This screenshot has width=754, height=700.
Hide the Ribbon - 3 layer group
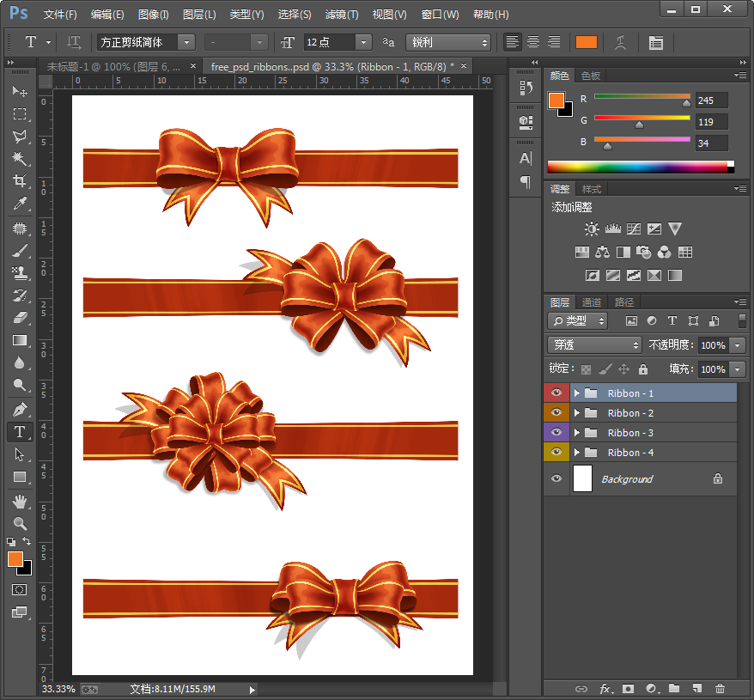point(556,433)
